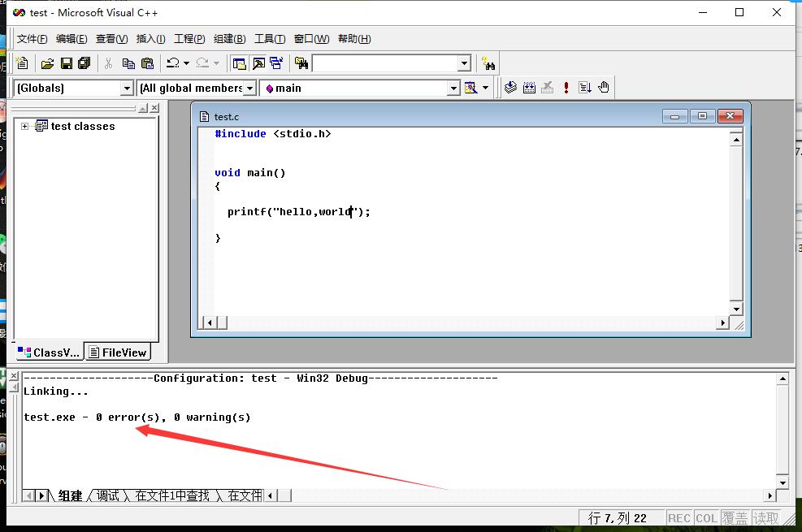Open an existing file via toolbar
Image resolution: width=802 pixels, height=532 pixels.
click(x=47, y=63)
